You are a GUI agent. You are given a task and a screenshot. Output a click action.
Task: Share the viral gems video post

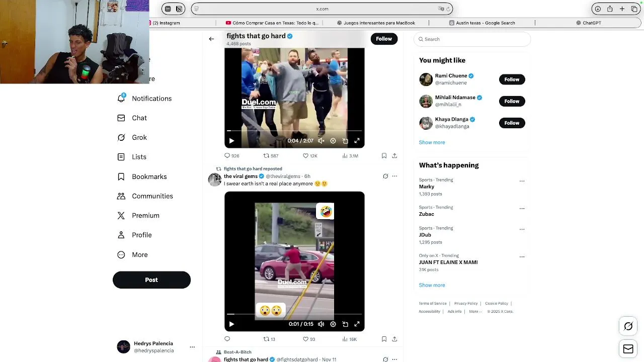click(394, 339)
